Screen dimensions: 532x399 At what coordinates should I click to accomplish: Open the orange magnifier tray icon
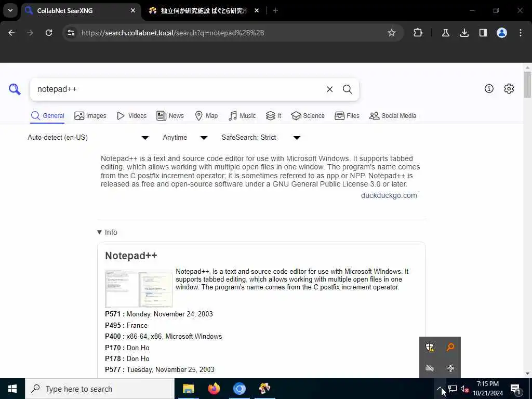click(x=450, y=347)
